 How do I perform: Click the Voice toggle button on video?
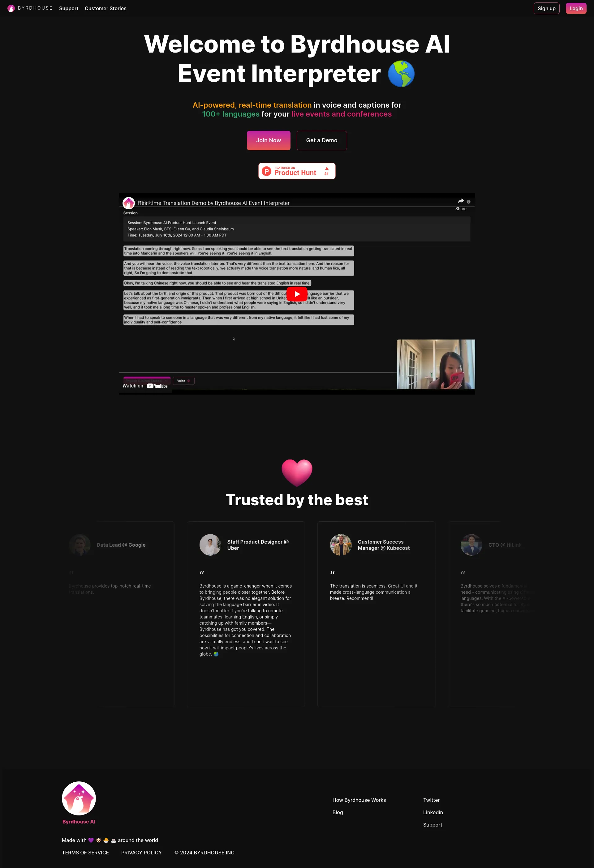tap(184, 381)
